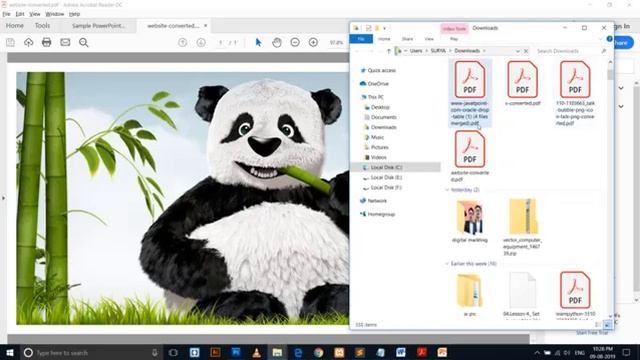Open the Home tab in Explorer ribbon
This screenshot has width=640, height=360.
[384, 39]
